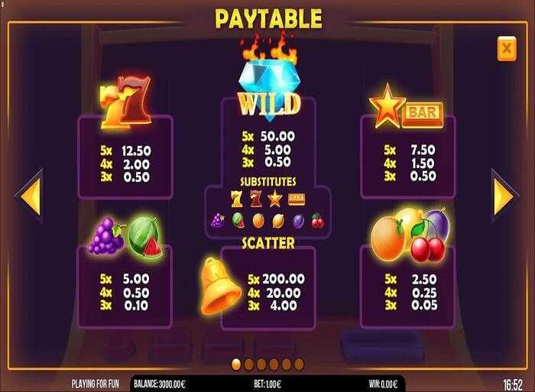This screenshot has width=535, height=392.
Task: Click the golden bell Scatter symbol
Action: [219, 286]
